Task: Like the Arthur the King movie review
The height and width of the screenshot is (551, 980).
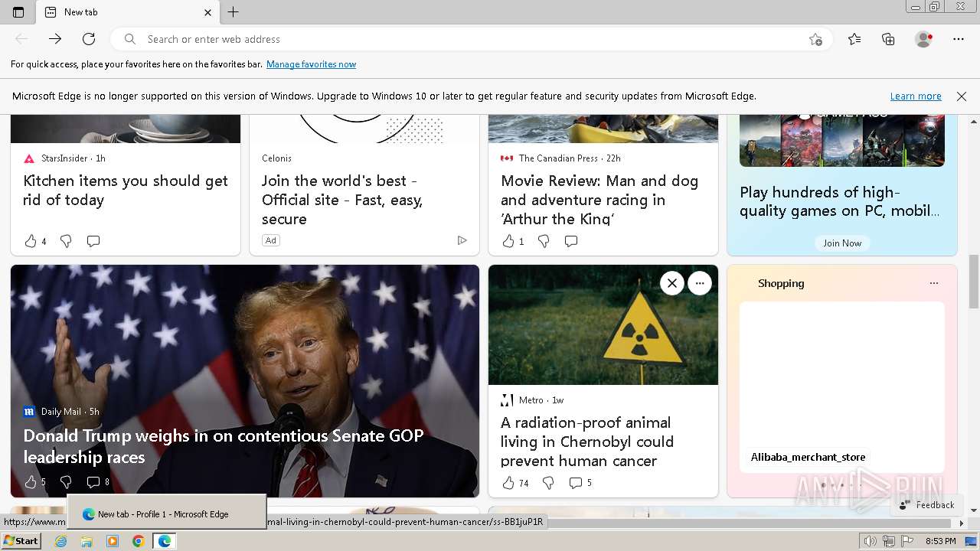Action: pyautogui.click(x=508, y=241)
